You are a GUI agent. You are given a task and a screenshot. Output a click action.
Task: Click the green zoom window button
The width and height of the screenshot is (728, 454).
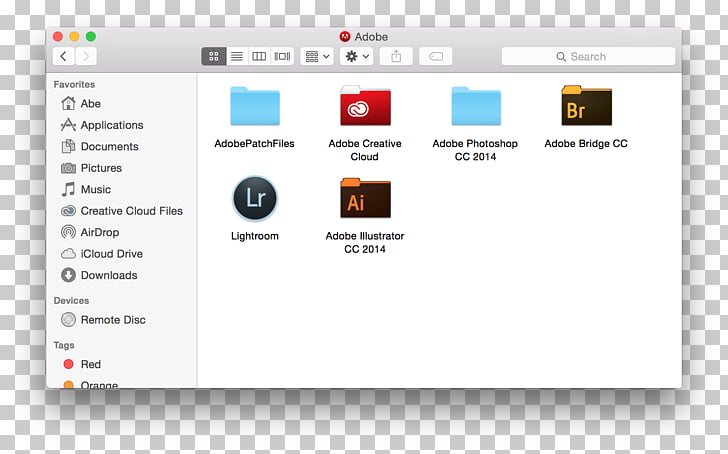pyautogui.click(x=91, y=36)
